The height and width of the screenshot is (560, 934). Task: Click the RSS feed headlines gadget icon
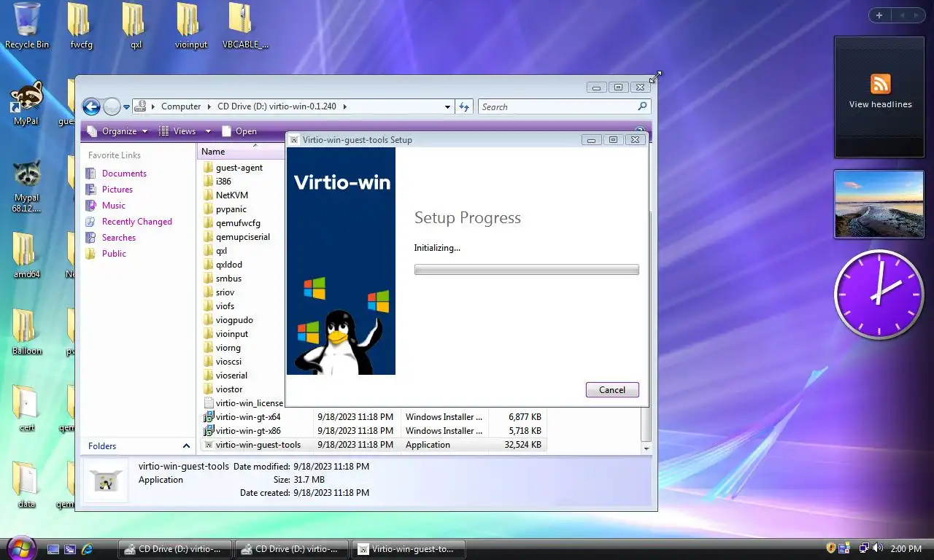pyautogui.click(x=881, y=83)
